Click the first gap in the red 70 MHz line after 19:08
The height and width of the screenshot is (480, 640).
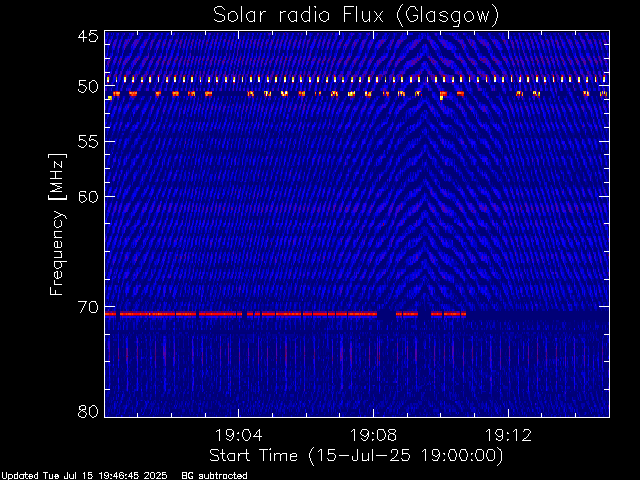coord(386,314)
